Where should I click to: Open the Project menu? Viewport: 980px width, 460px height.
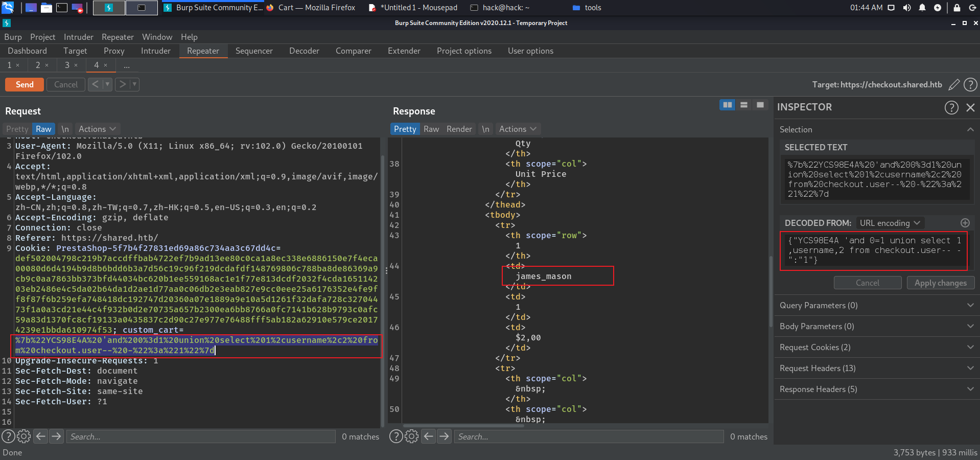pyautogui.click(x=42, y=37)
